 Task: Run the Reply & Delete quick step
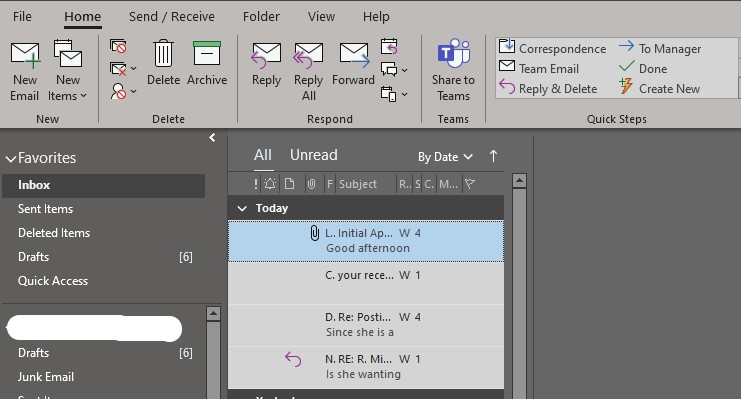click(549, 88)
